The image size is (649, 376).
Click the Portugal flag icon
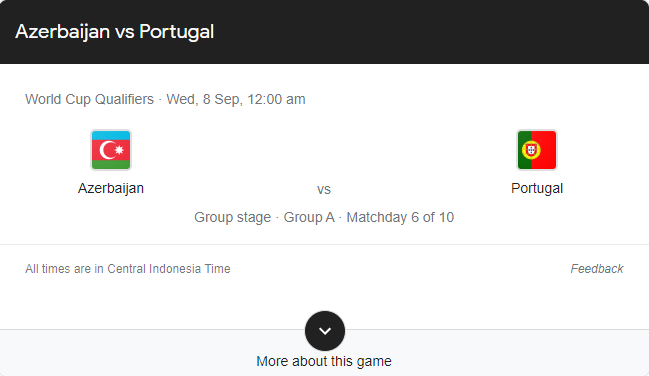(x=537, y=150)
